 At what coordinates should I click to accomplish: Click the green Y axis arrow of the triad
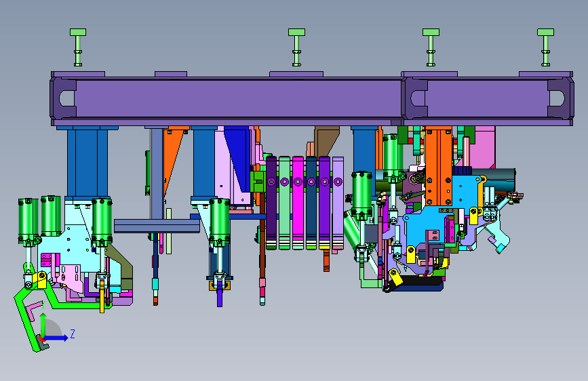[x=43, y=325]
